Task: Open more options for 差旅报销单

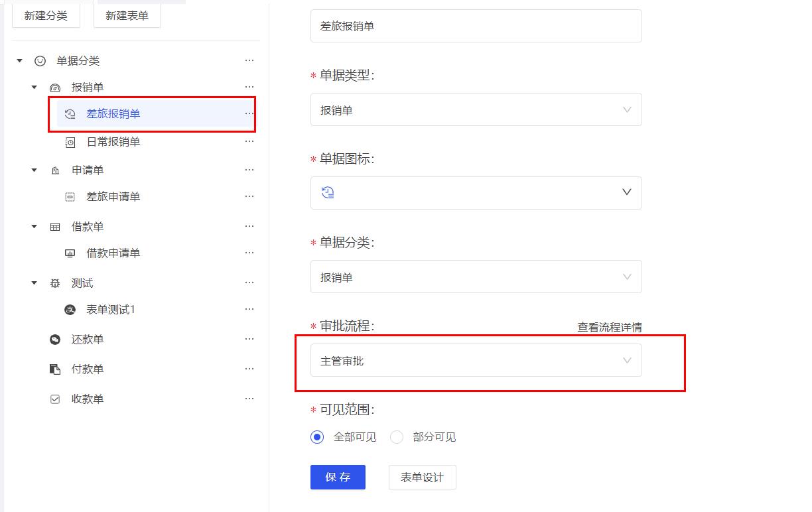Action: (249, 113)
